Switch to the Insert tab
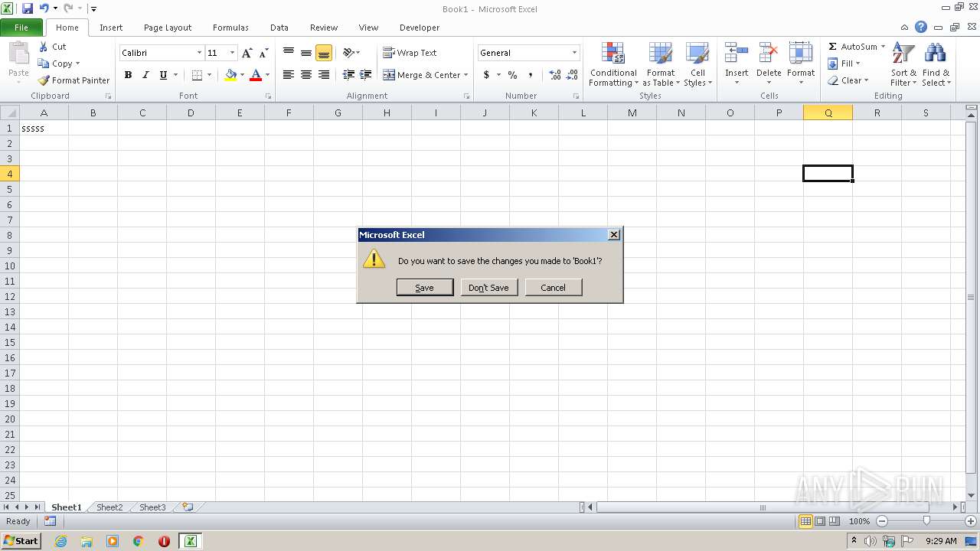The height and width of the screenshot is (551, 980). pos(111,28)
